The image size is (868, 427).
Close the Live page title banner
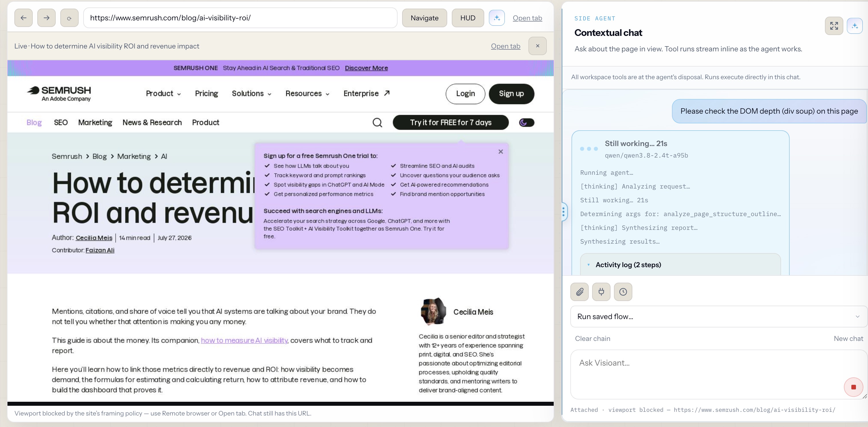click(537, 46)
